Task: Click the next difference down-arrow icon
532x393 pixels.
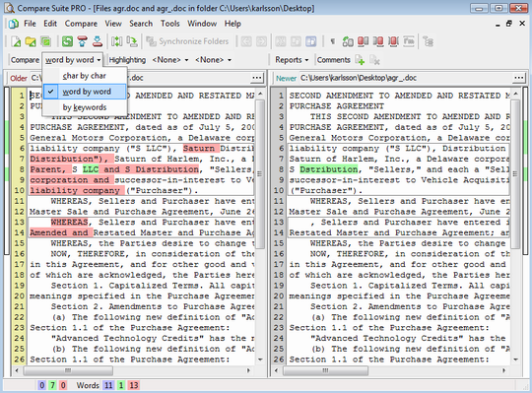Action: [x=98, y=41]
